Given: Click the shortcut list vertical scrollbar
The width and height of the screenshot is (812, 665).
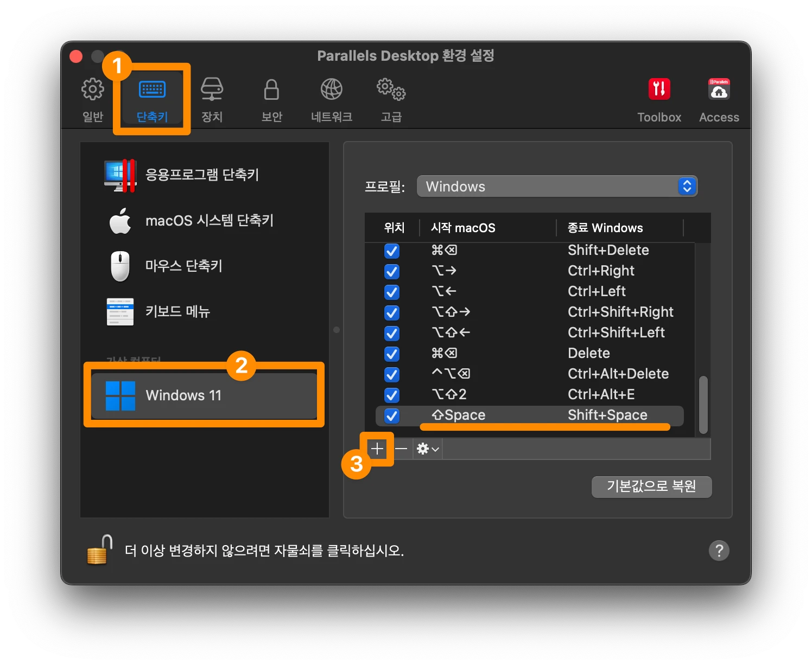Looking at the screenshot, I should (703, 405).
